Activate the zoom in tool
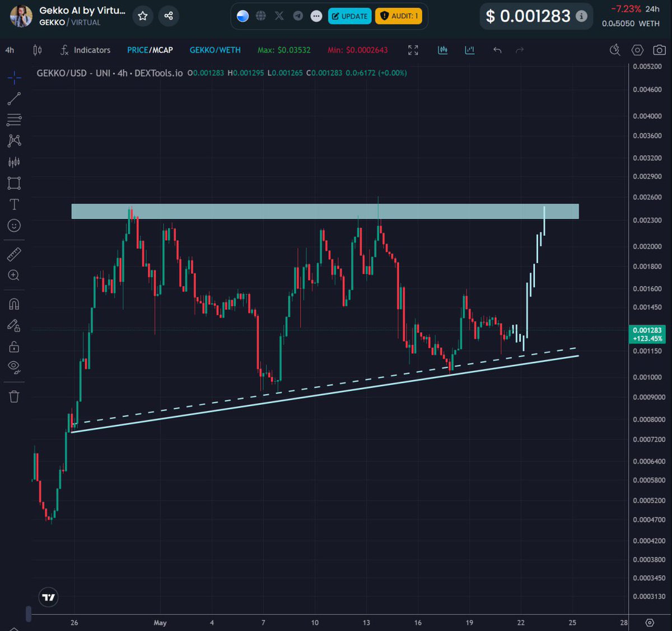 (x=14, y=275)
